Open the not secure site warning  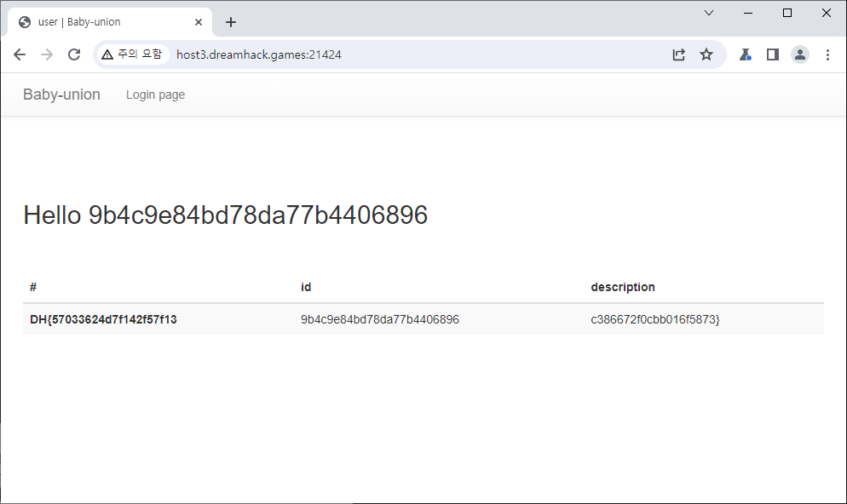[131, 54]
